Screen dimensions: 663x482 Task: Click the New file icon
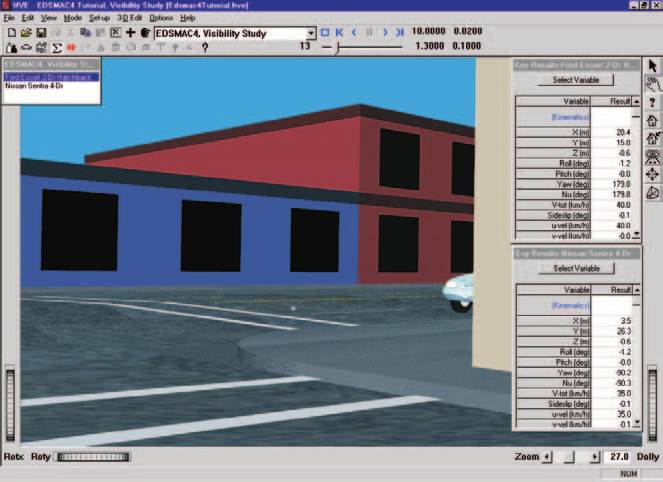(12, 33)
